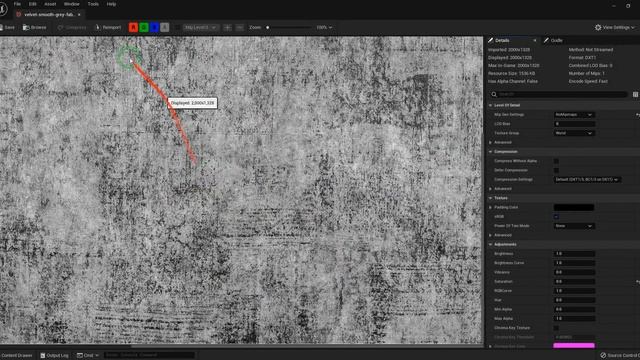Open the Content Drawer

pyautogui.click(x=16, y=356)
